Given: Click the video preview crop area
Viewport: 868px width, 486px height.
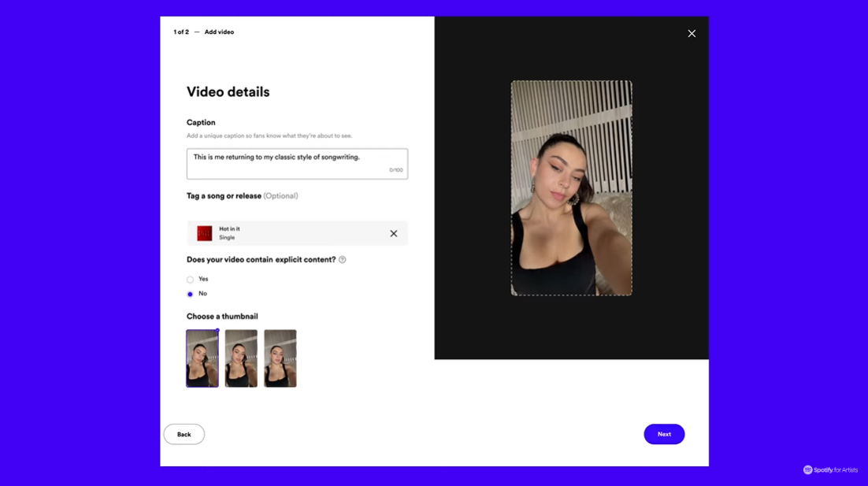Looking at the screenshot, I should [571, 188].
